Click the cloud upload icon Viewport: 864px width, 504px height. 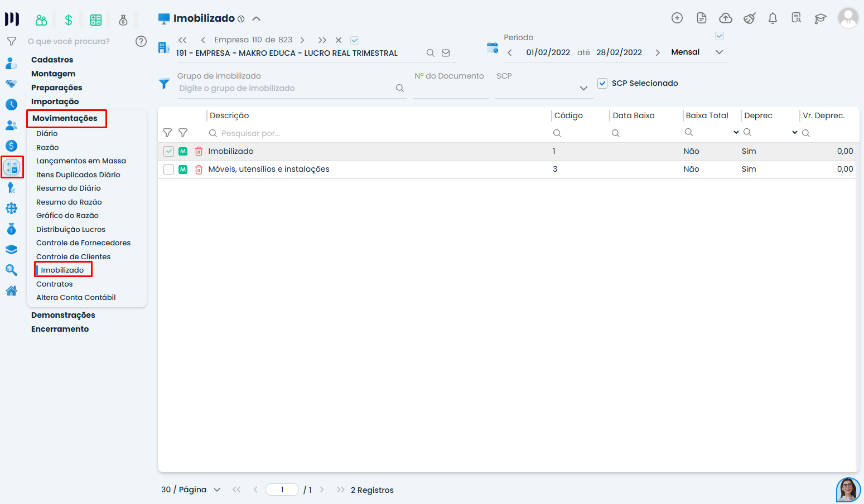click(725, 18)
